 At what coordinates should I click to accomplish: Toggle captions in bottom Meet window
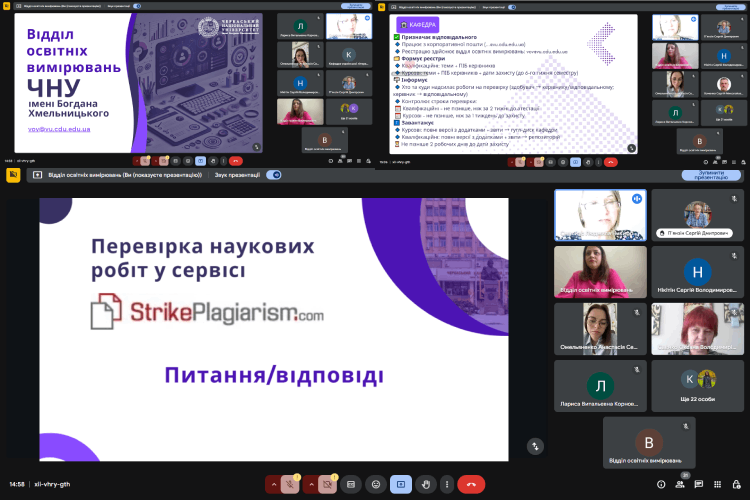(351, 485)
